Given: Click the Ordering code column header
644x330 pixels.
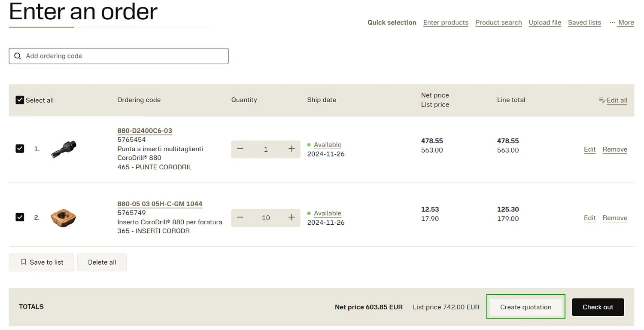Looking at the screenshot, I should [x=139, y=100].
